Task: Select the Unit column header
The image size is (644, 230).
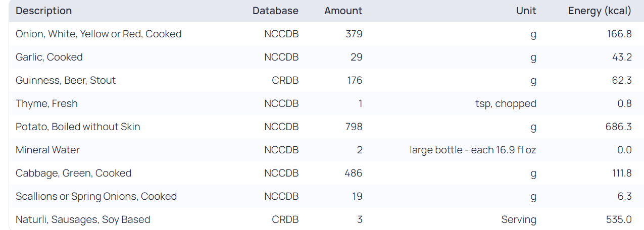Action: point(526,11)
